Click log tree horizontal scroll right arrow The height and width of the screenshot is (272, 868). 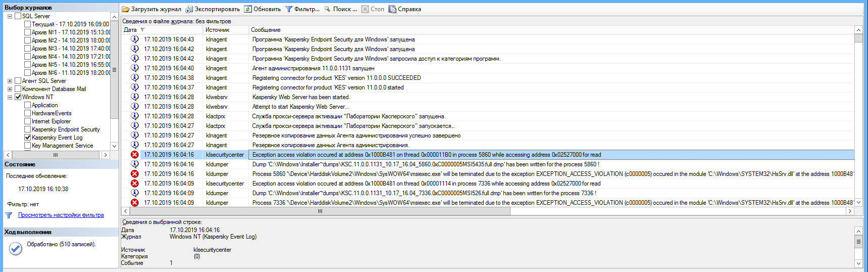(x=106, y=155)
